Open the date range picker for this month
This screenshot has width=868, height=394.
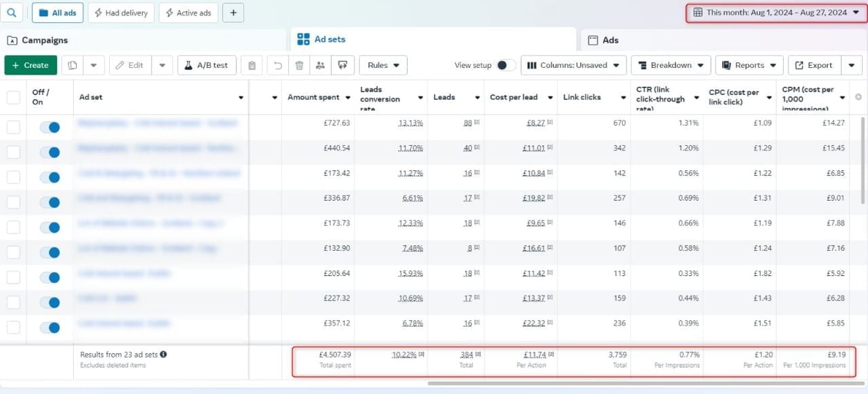pos(776,12)
